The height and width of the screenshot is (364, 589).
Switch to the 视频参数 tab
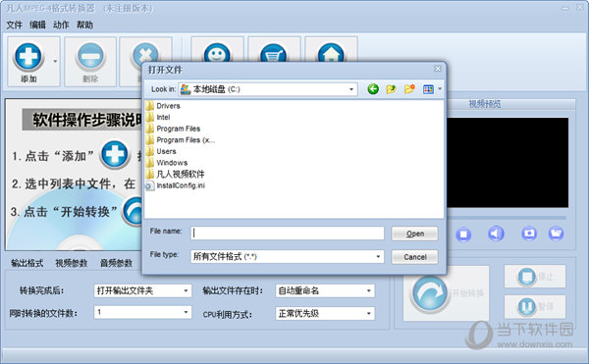pyautogui.click(x=72, y=263)
